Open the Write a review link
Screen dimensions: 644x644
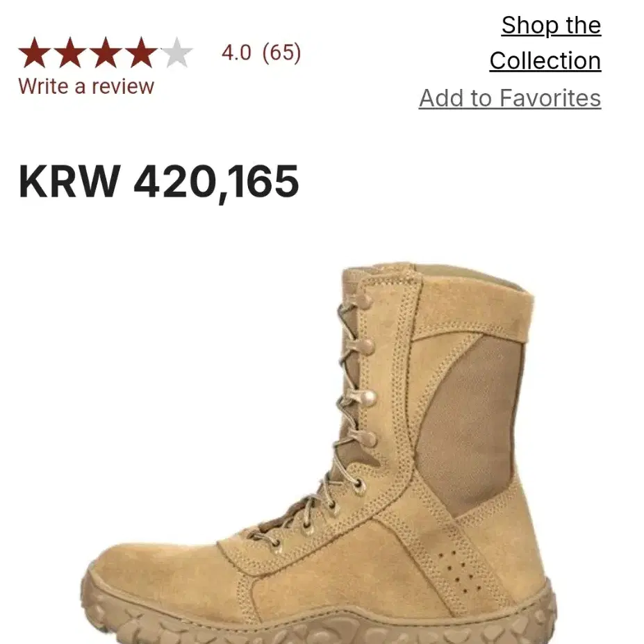86,87
